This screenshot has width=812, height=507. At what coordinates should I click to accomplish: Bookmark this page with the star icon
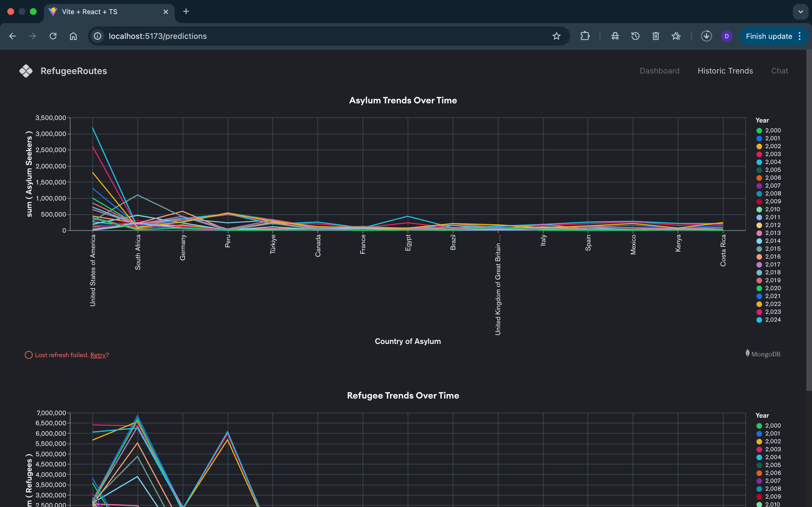coord(556,36)
